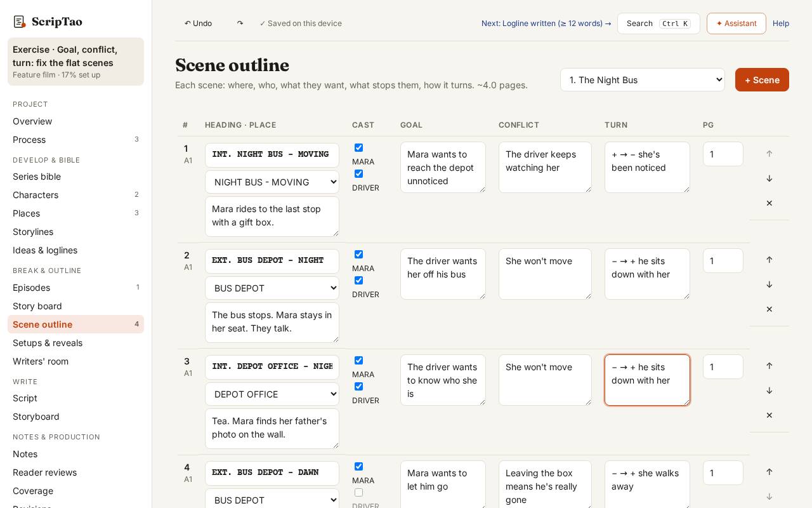Delete scene 2 using X icon
The image size is (812, 508).
pyautogui.click(x=769, y=309)
